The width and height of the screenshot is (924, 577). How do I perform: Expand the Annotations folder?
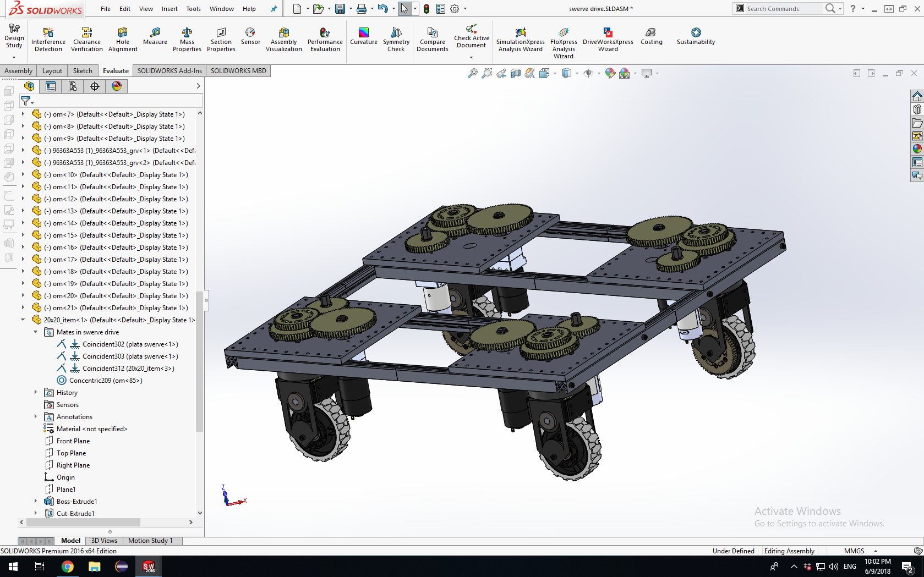coord(35,416)
